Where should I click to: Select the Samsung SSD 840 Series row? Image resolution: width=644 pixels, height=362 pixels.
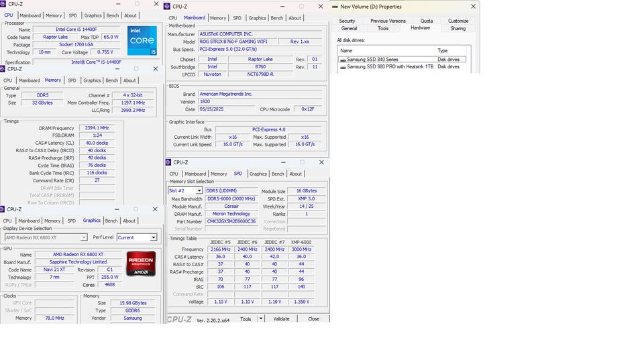(402, 60)
